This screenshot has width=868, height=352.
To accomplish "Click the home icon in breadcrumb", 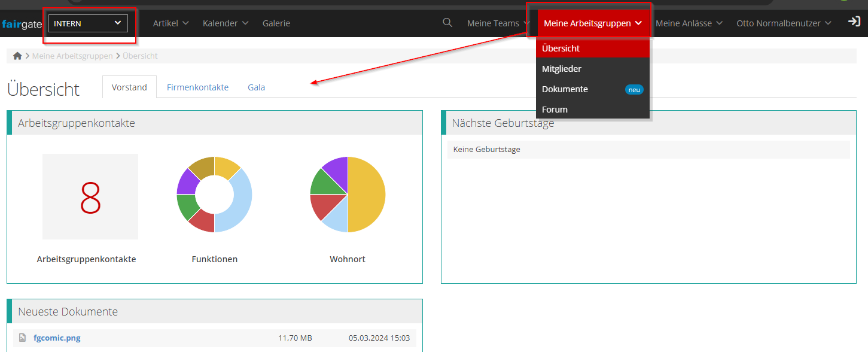I will (x=17, y=56).
